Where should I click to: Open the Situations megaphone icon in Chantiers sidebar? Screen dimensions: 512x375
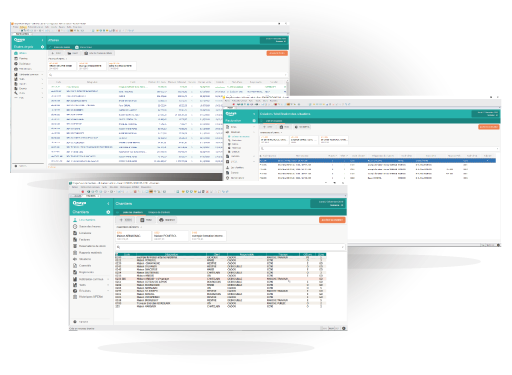tap(75, 259)
